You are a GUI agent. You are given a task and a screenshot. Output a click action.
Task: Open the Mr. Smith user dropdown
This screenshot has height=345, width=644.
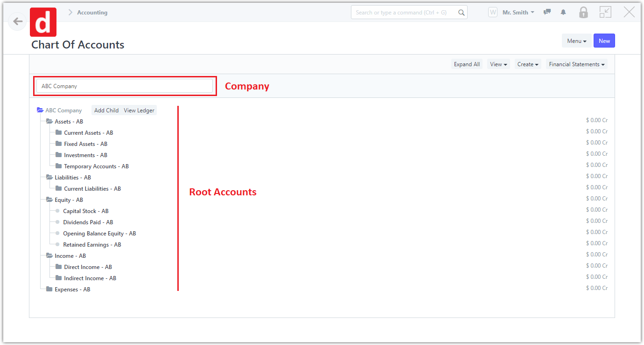tap(518, 13)
